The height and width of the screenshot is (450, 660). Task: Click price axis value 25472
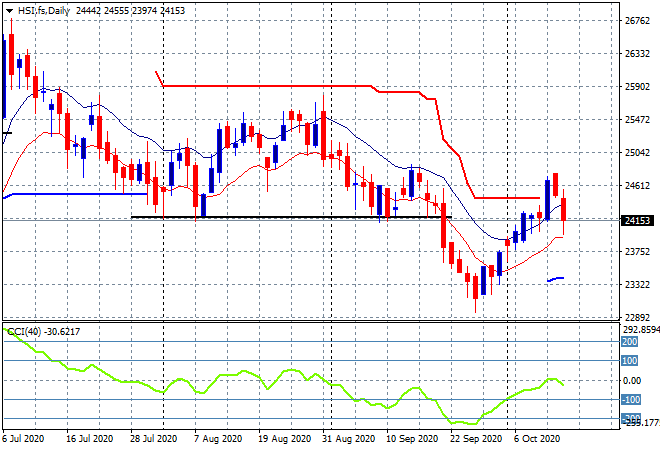637,120
